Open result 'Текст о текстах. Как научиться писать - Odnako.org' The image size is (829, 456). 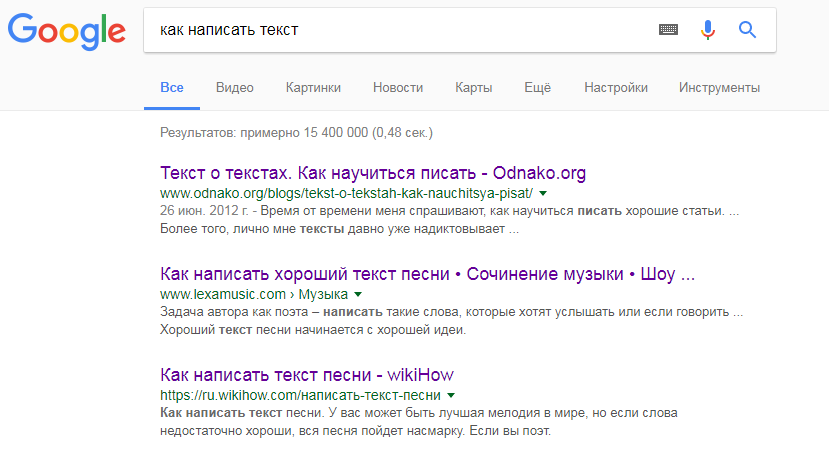click(373, 173)
